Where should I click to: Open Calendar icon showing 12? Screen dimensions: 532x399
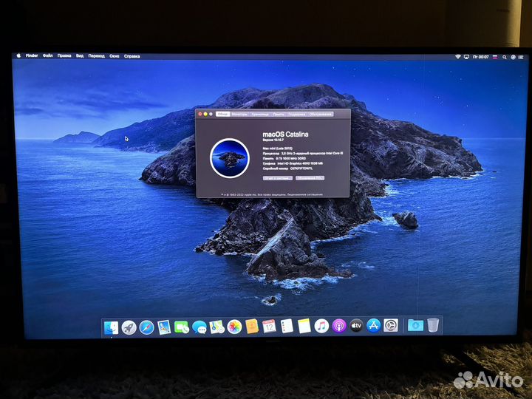click(x=269, y=327)
